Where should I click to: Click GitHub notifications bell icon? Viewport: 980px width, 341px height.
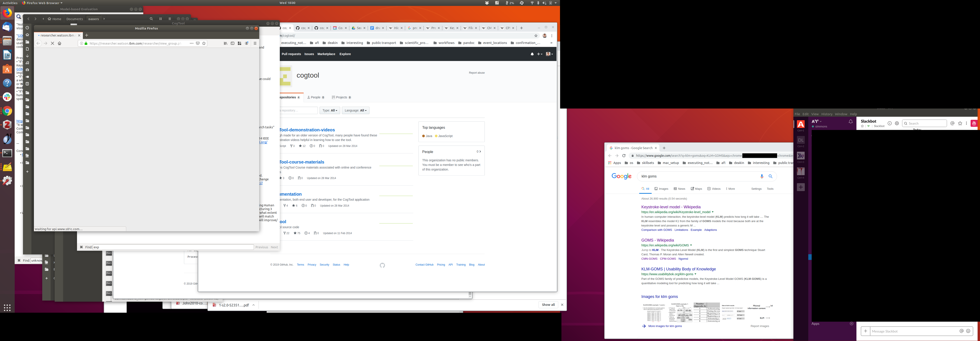point(532,54)
